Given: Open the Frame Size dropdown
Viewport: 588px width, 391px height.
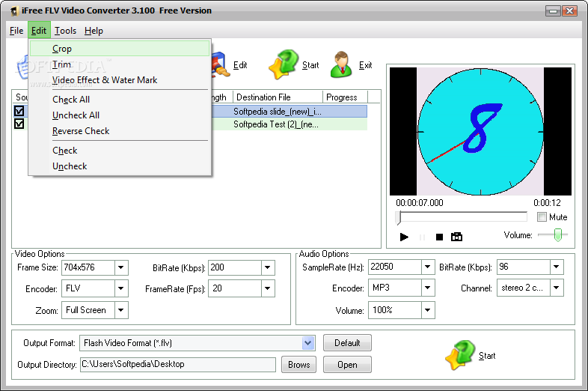Looking at the screenshot, I should click(x=120, y=267).
